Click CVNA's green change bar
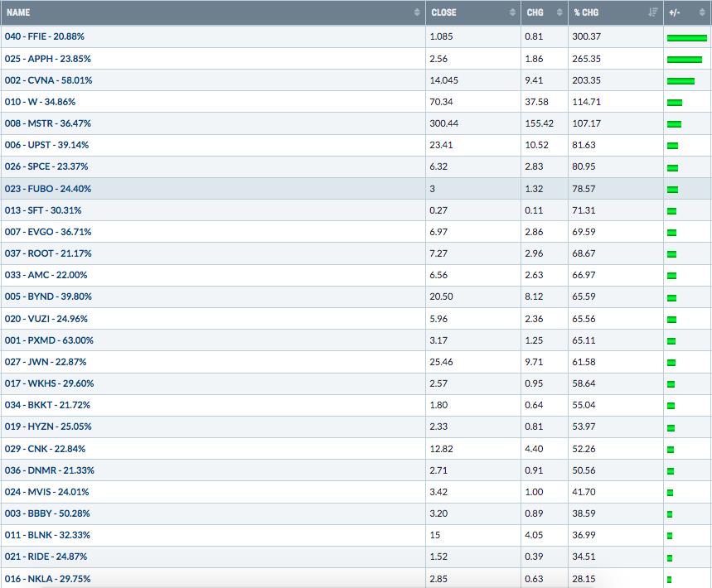This screenshot has width=712, height=588. (681, 81)
